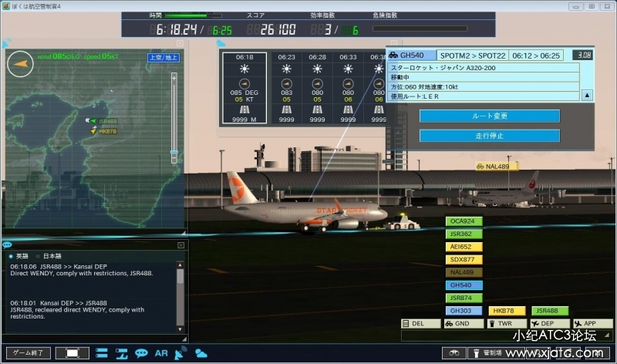This screenshot has width=617, height=364.
Task: Select the OCA924 flight strip
Action: (464, 221)
